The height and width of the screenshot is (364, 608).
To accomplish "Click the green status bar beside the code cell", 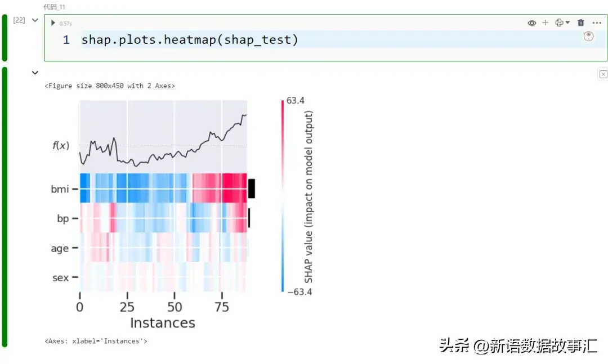I will point(5,38).
